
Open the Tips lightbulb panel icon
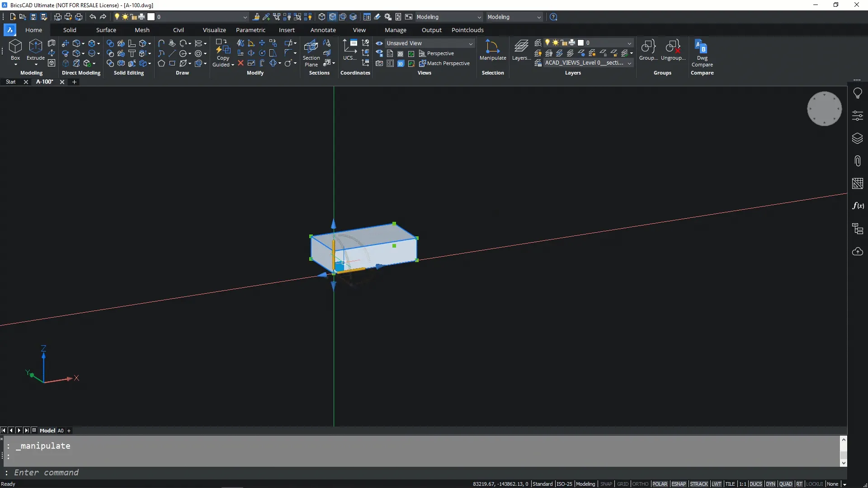point(857,93)
